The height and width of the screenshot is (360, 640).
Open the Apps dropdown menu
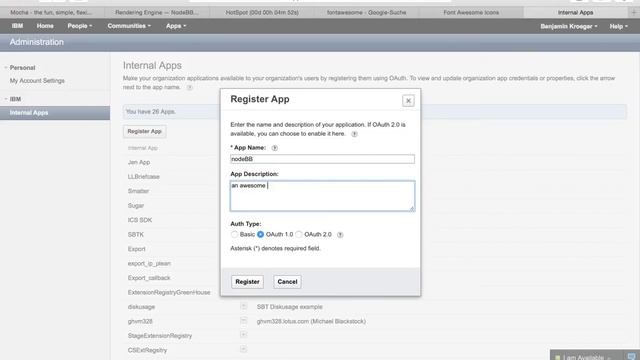(x=176, y=26)
